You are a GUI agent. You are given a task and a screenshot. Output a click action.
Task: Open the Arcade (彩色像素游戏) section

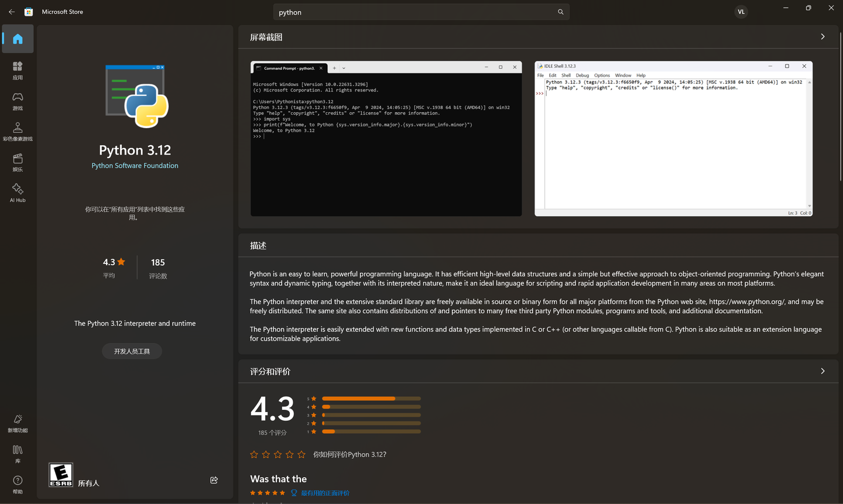coord(18,132)
